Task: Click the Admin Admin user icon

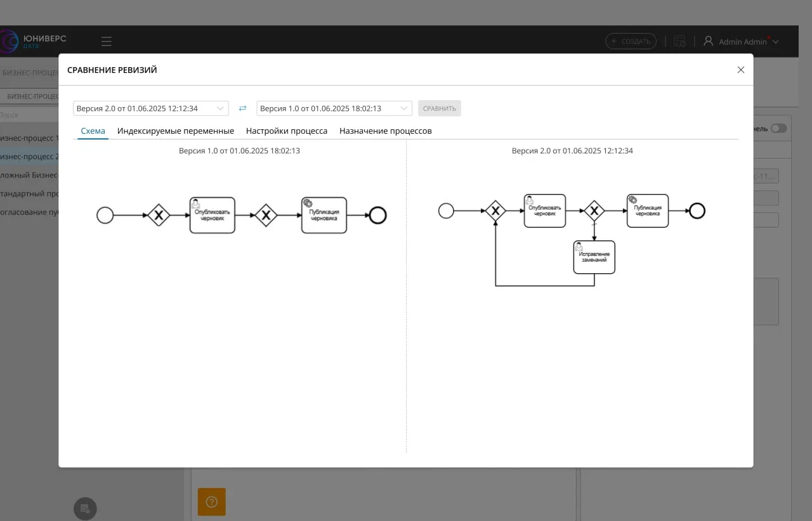Action: click(x=709, y=41)
